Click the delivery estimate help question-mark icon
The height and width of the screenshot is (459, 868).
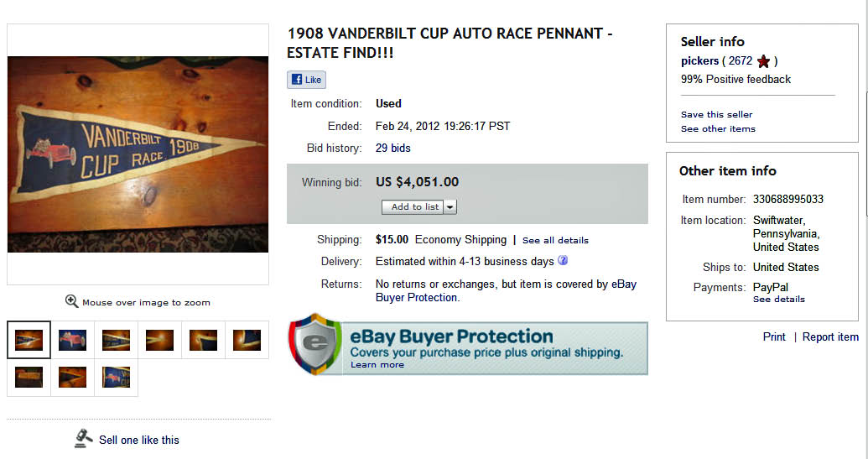563,261
